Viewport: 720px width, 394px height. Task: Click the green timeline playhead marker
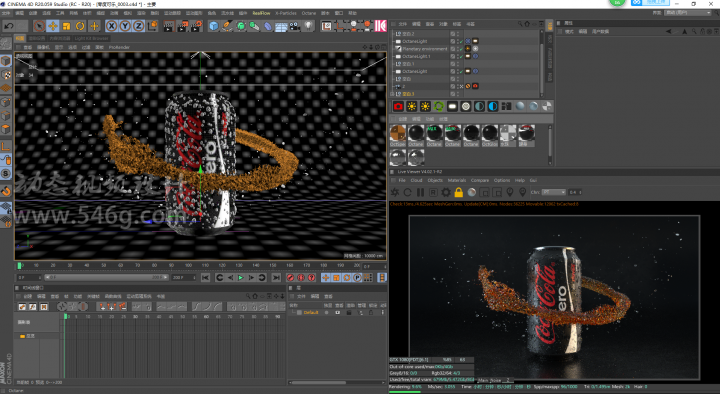click(20, 265)
